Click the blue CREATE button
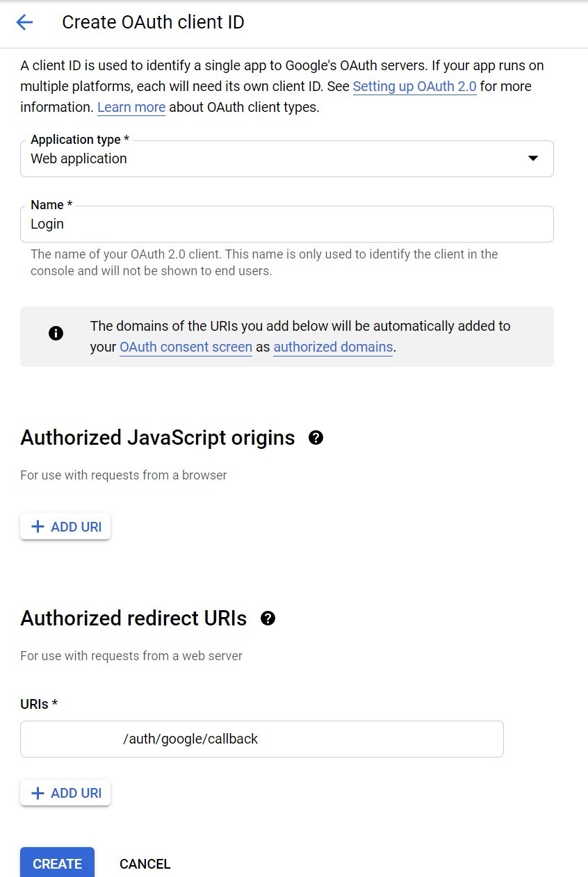The width and height of the screenshot is (588, 877). click(x=57, y=862)
